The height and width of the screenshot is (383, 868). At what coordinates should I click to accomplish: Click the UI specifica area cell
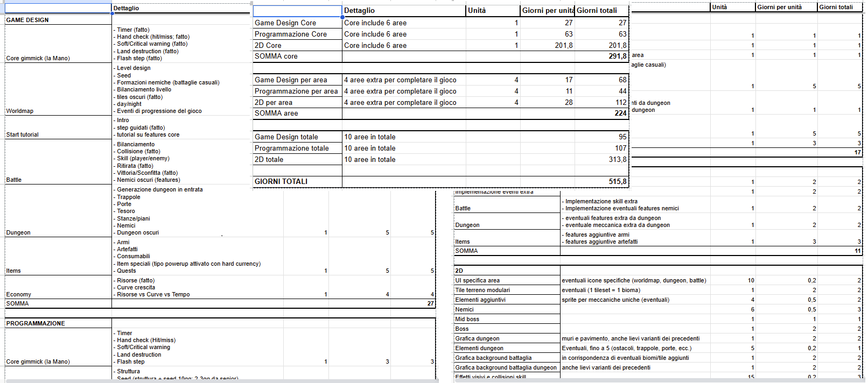(x=507, y=280)
